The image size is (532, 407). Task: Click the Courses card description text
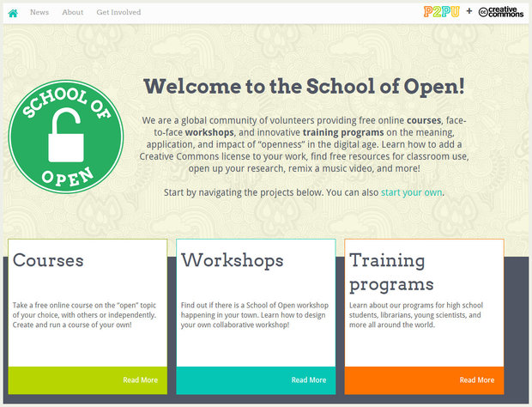[84, 314]
